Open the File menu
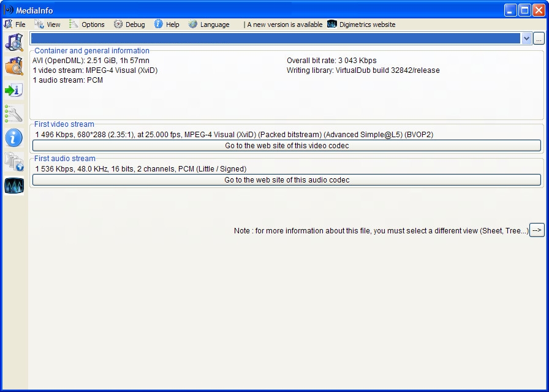The width and height of the screenshot is (549, 392). click(20, 24)
